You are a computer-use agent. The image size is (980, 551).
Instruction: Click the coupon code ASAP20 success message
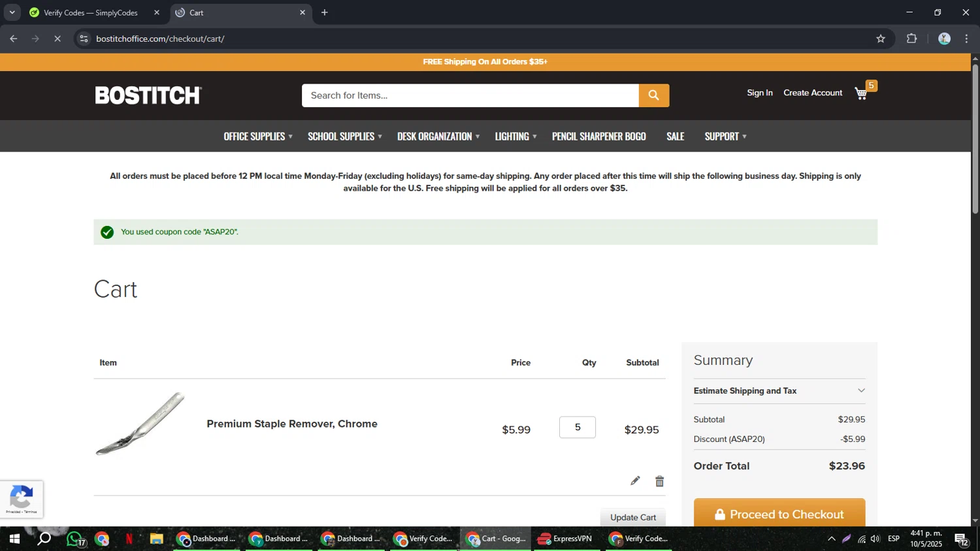pos(485,232)
